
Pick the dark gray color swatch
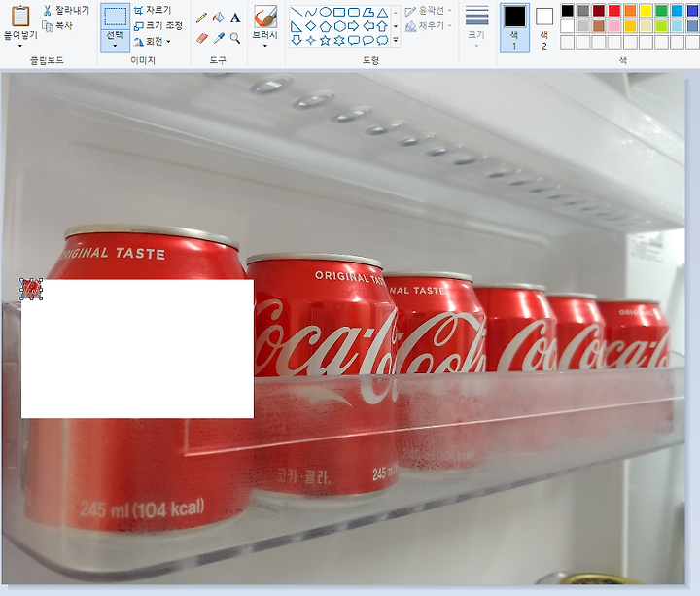pyautogui.click(x=583, y=10)
